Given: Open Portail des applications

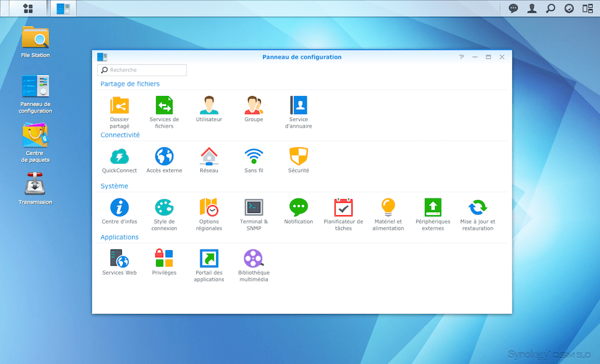Looking at the screenshot, I should (x=209, y=266).
